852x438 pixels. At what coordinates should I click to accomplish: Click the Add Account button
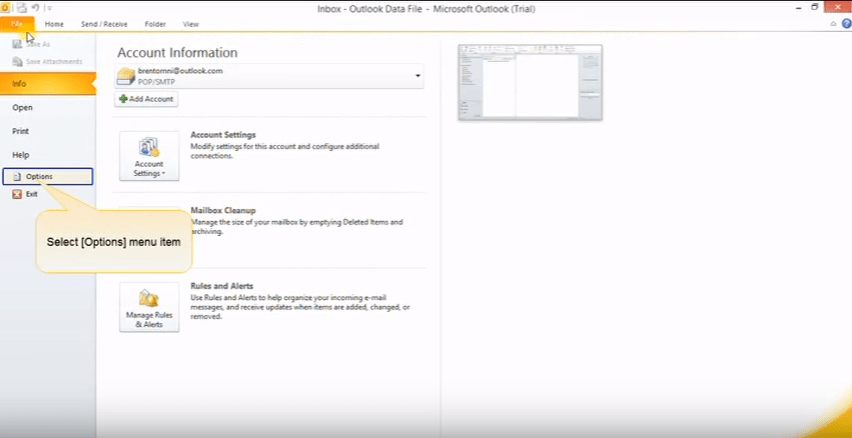(x=146, y=99)
